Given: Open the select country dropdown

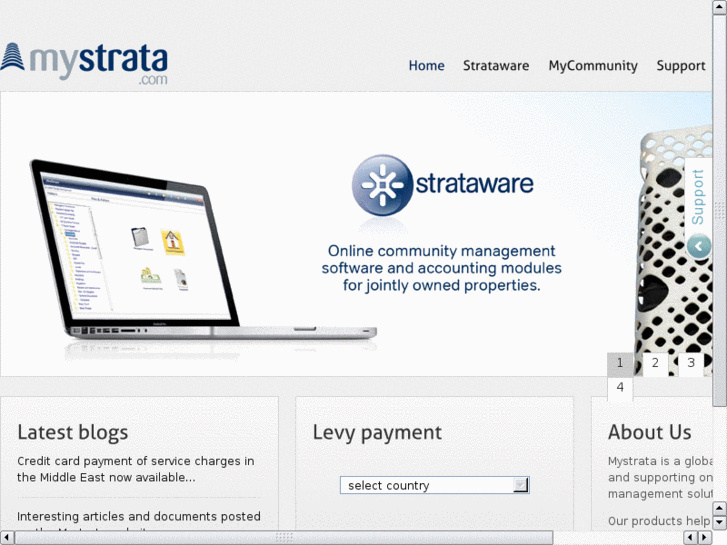Looking at the screenshot, I should pos(434,485).
